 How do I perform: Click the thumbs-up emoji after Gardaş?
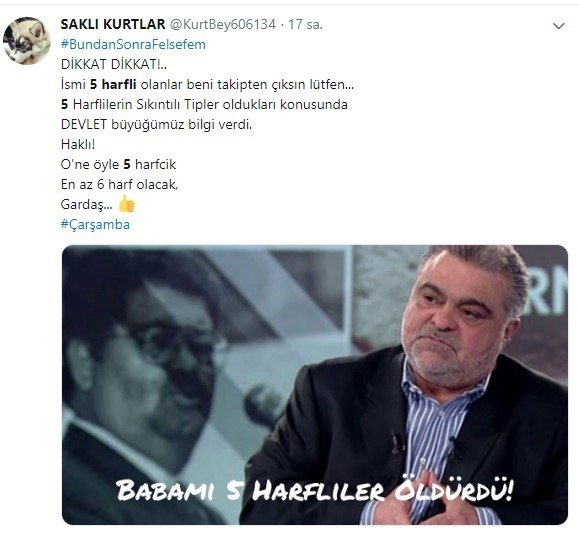click(127, 204)
